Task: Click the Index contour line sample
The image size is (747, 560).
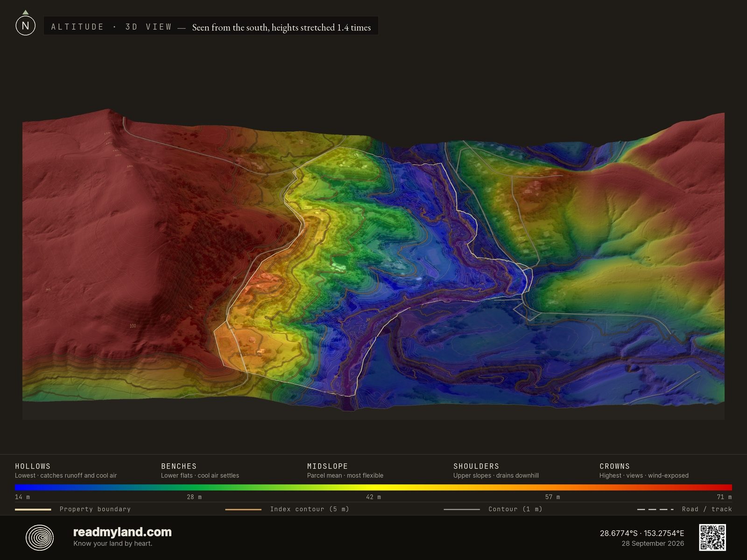Action: (243, 510)
